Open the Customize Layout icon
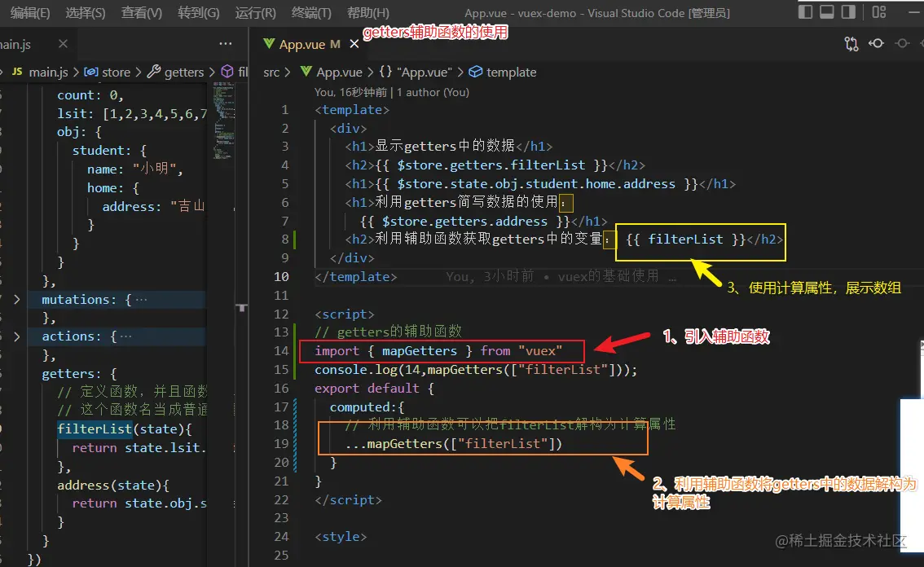The width and height of the screenshot is (924, 567). (x=879, y=11)
